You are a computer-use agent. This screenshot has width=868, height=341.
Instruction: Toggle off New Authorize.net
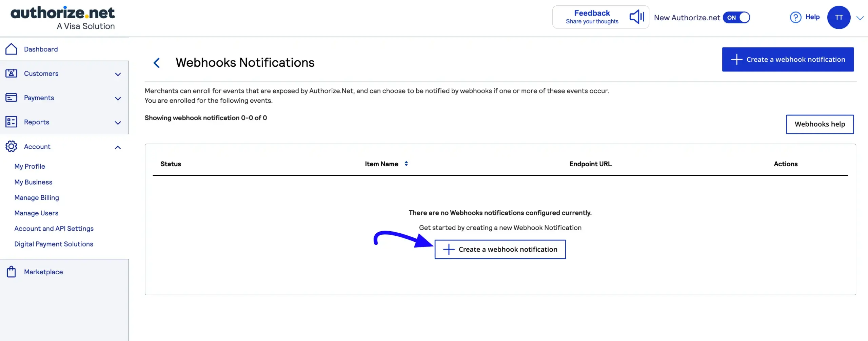(x=736, y=18)
